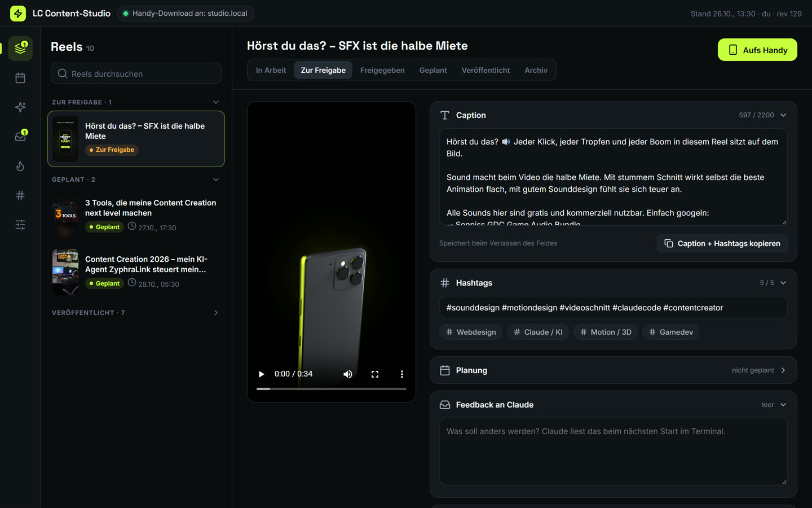Image resolution: width=812 pixels, height=508 pixels.
Task: Select the 3 Tools reel thumbnail
Action: [x=65, y=215]
